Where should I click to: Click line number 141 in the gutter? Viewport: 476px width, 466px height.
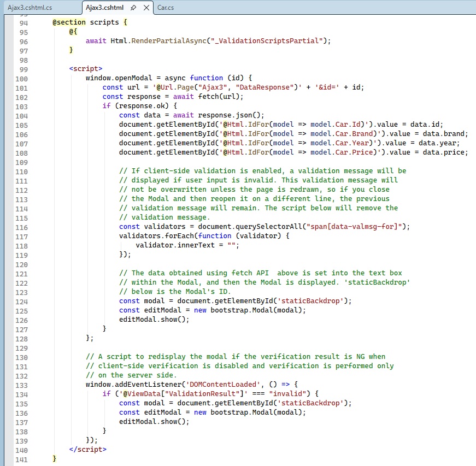(x=21, y=459)
